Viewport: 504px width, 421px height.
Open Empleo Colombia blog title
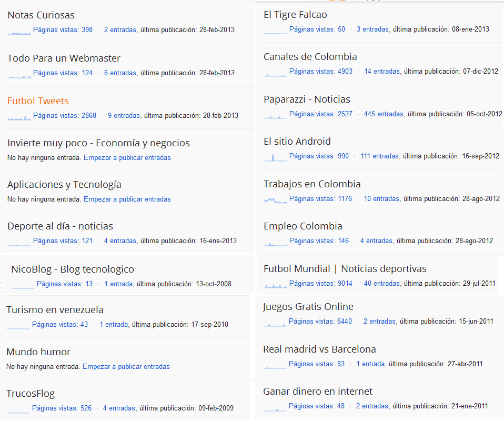click(x=303, y=226)
